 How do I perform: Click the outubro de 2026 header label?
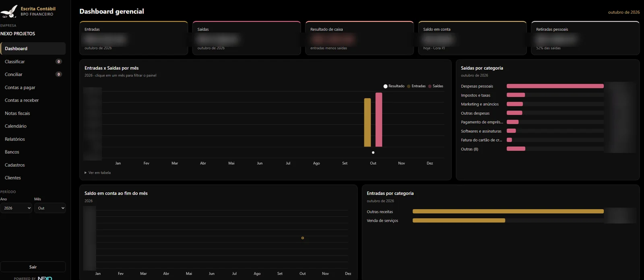(x=624, y=12)
